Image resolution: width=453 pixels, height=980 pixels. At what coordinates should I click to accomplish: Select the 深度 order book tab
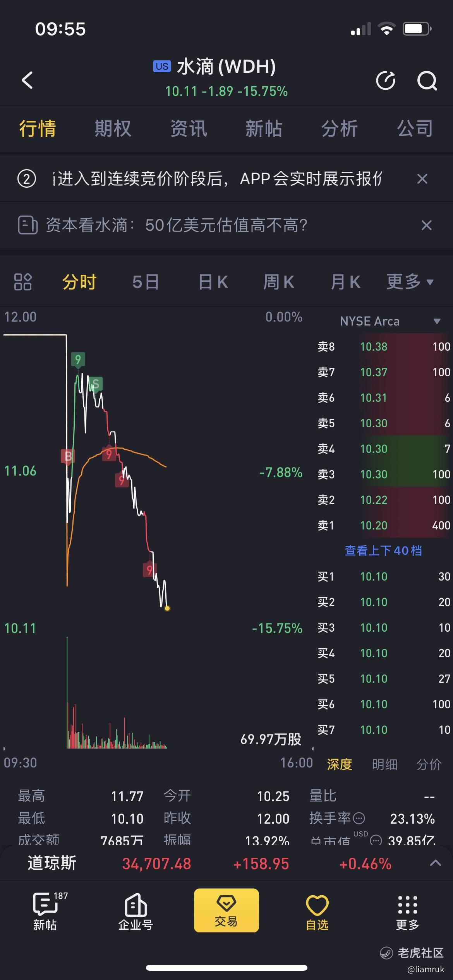[340, 764]
